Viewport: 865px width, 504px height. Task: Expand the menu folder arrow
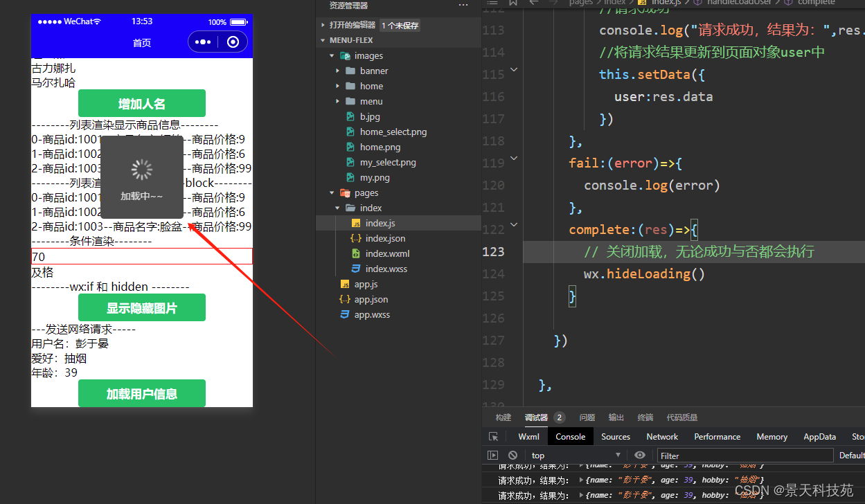pyautogui.click(x=338, y=101)
